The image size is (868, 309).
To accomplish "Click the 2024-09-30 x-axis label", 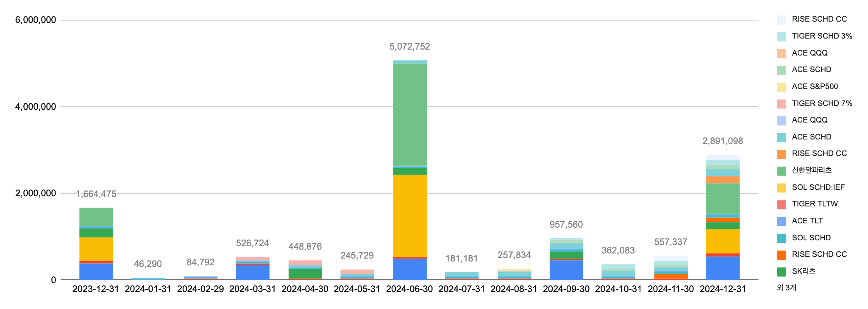I will tap(566, 289).
